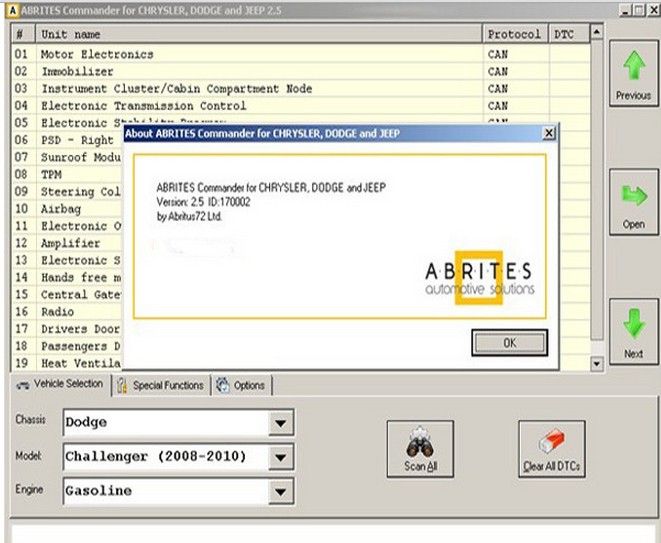The image size is (661, 543).
Task: Click the # column header
Action: (23, 34)
